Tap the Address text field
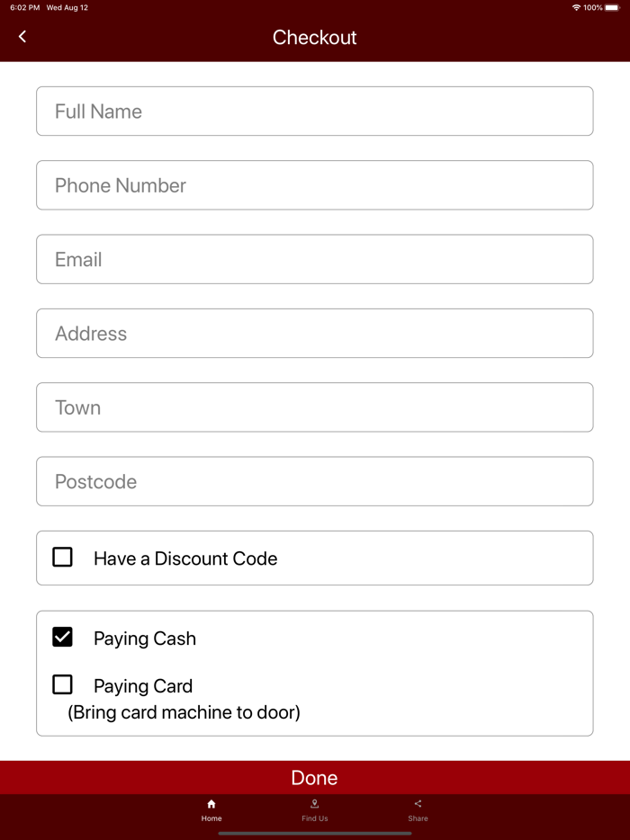Screen dimensions: 630x840 [314, 334]
